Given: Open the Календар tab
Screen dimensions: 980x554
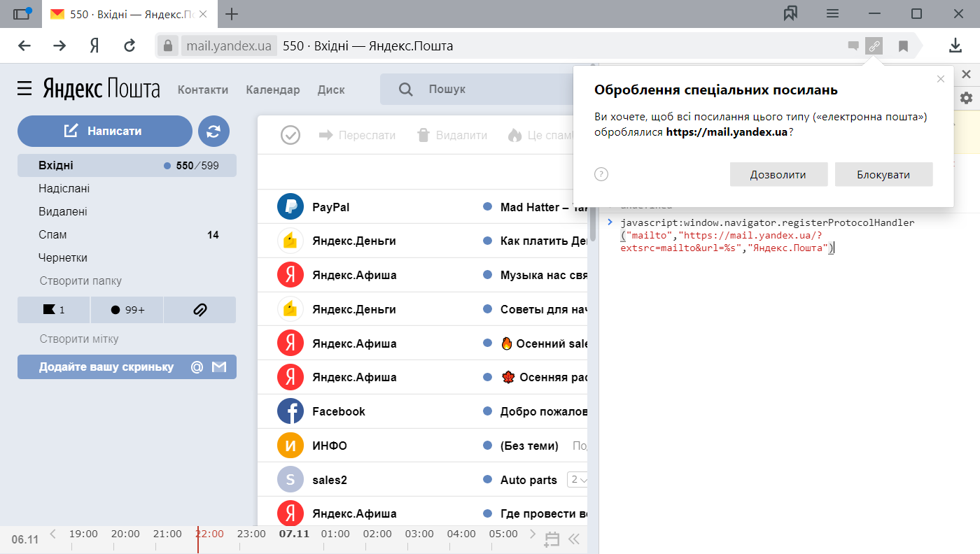Looking at the screenshot, I should click(273, 90).
